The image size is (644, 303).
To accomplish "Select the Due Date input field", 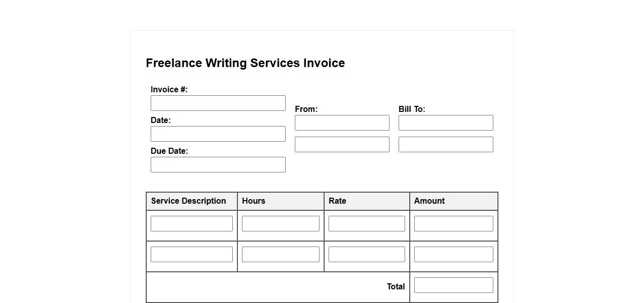I will (x=218, y=165).
